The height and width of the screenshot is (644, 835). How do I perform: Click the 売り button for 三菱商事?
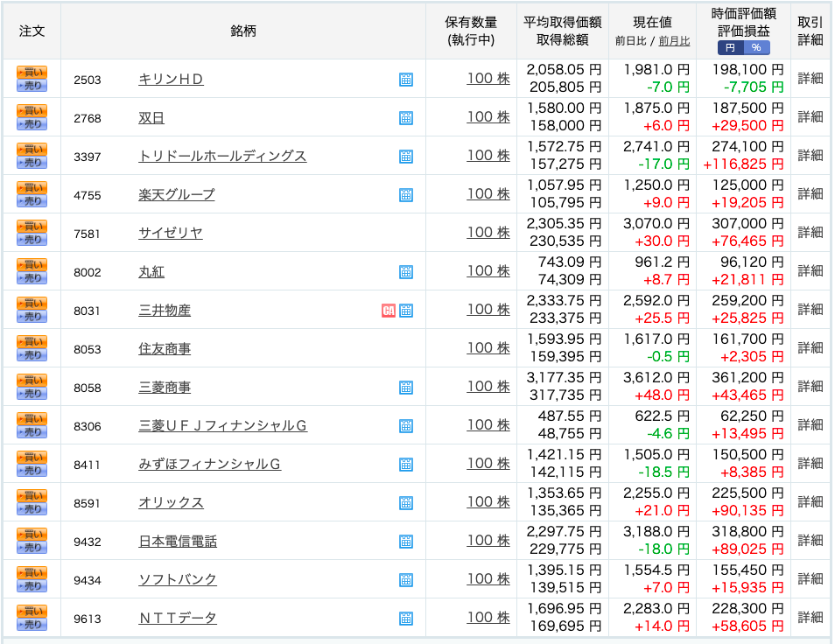(x=32, y=394)
